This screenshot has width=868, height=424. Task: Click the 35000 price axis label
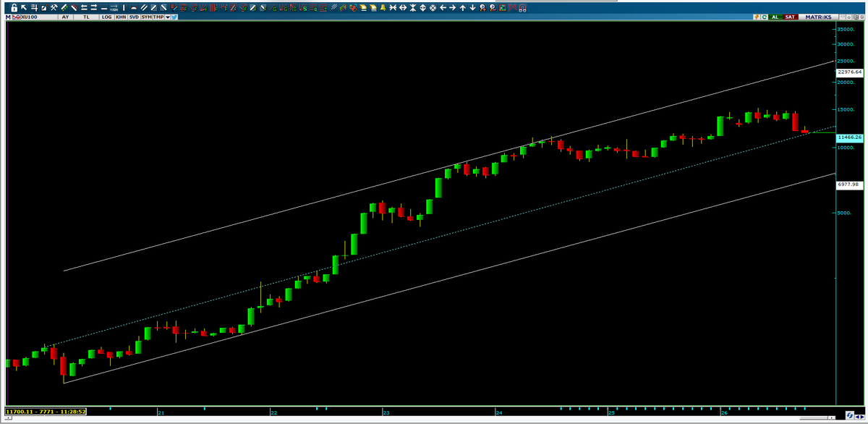846,29
